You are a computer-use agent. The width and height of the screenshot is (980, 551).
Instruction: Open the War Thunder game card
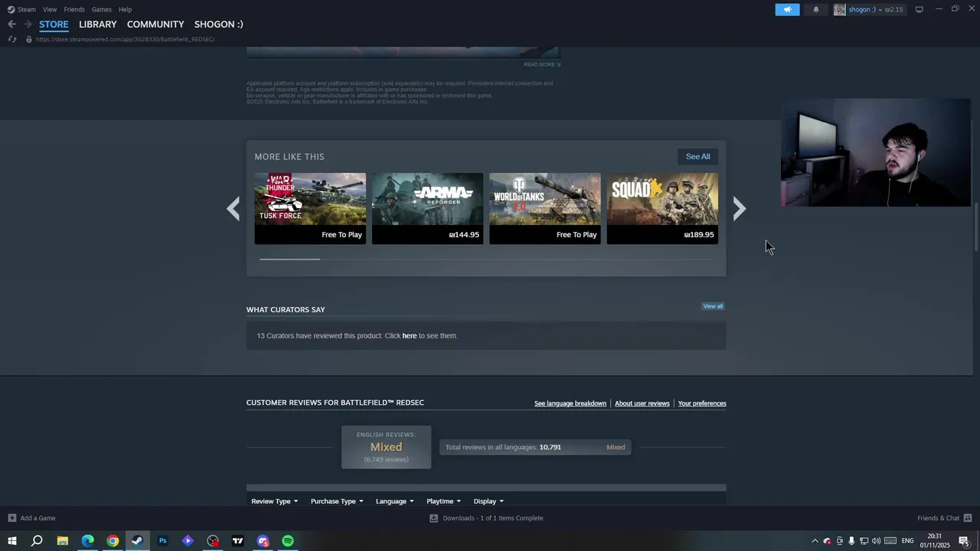pos(310,208)
